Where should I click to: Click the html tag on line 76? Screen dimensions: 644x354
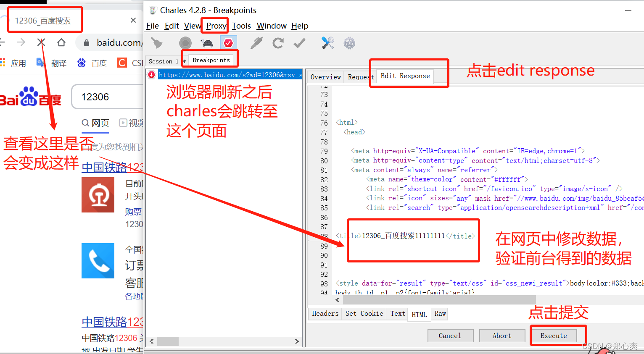[346, 123]
